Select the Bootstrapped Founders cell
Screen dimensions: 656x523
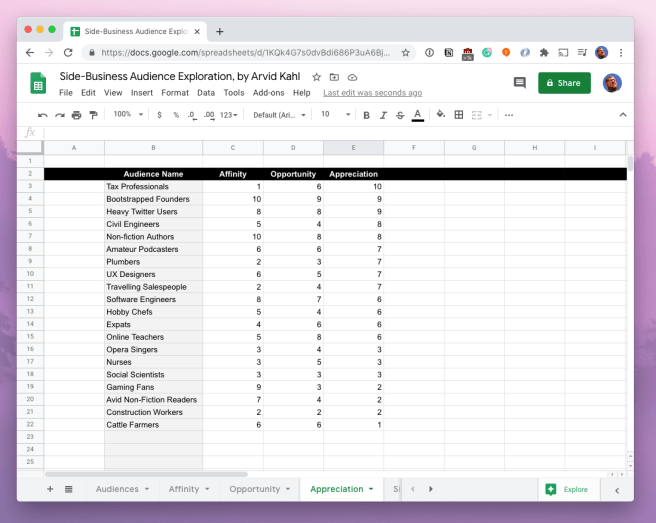[x=154, y=199]
